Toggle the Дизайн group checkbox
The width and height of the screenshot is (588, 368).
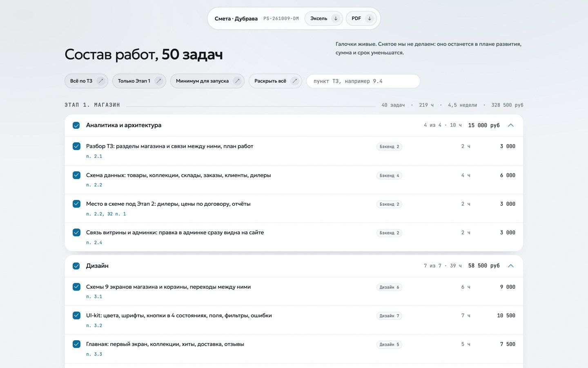point(76,266)
